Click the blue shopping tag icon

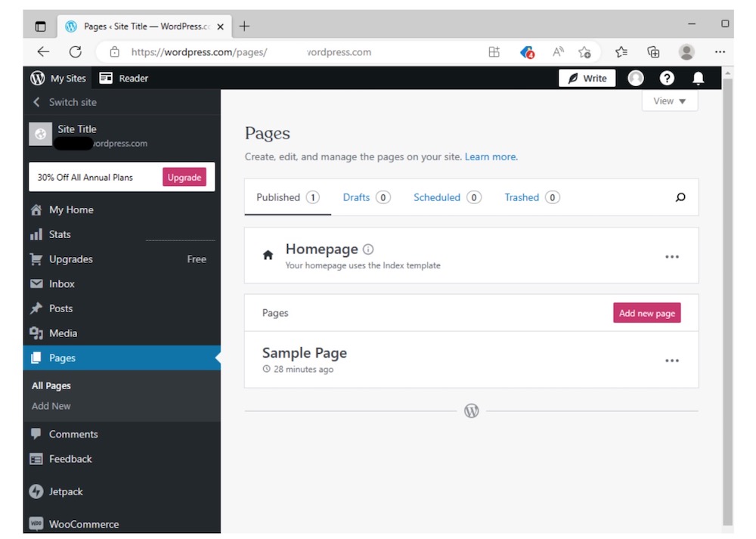(x=527, y=52)
